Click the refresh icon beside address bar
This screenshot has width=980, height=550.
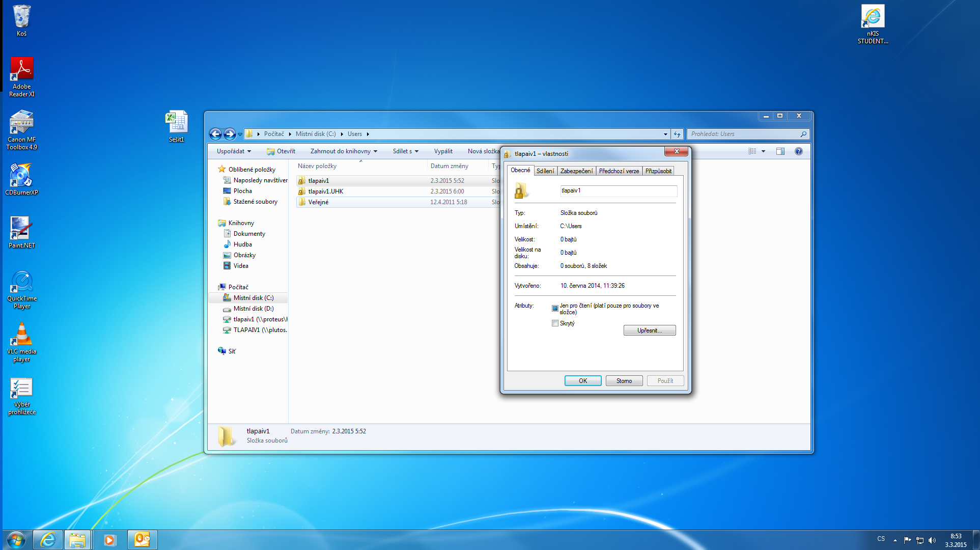pos(677,134)
